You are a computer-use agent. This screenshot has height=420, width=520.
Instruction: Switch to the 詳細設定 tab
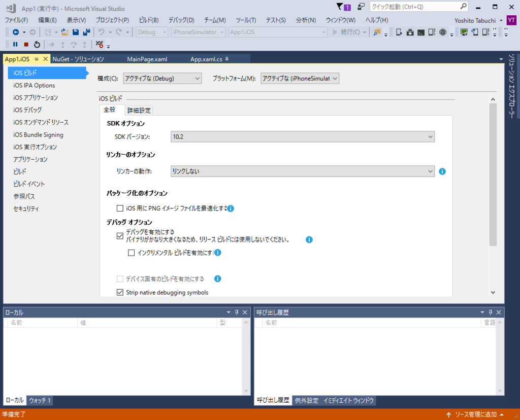pyautogui.click(x=139, y=110)
